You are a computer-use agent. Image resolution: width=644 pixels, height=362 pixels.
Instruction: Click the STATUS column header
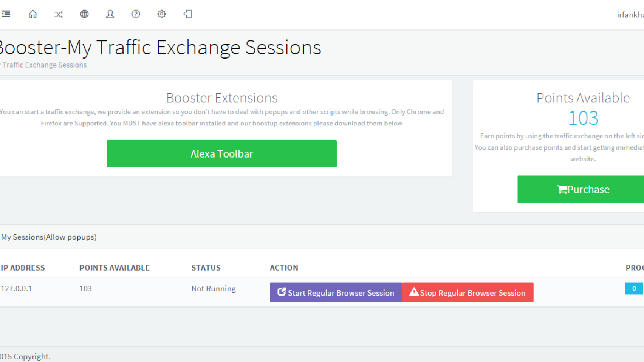206,268
